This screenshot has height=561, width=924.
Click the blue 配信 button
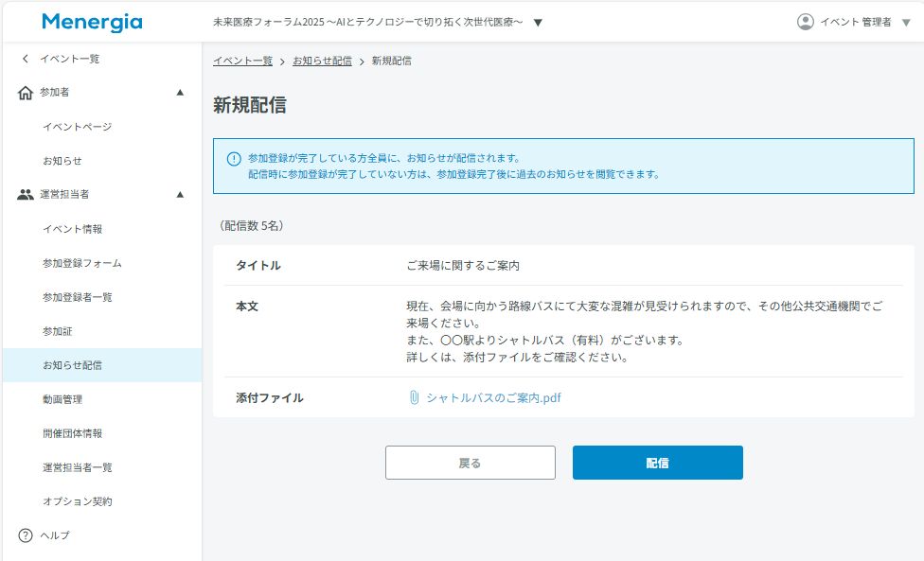click(x=658, y=463)
